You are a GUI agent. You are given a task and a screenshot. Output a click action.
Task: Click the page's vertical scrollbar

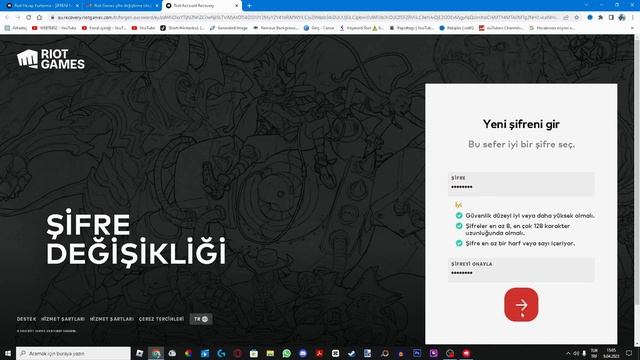click(x=637, y=171)
